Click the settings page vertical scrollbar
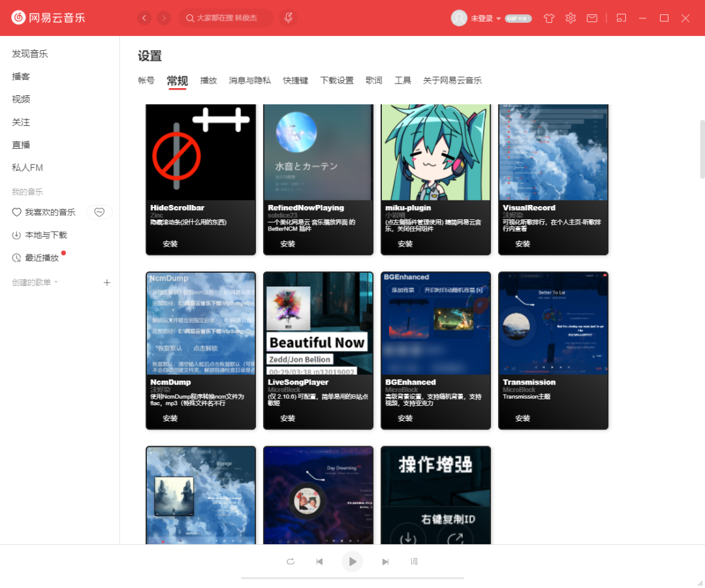Screen dimensions: 705x588 tap(702, 149)
